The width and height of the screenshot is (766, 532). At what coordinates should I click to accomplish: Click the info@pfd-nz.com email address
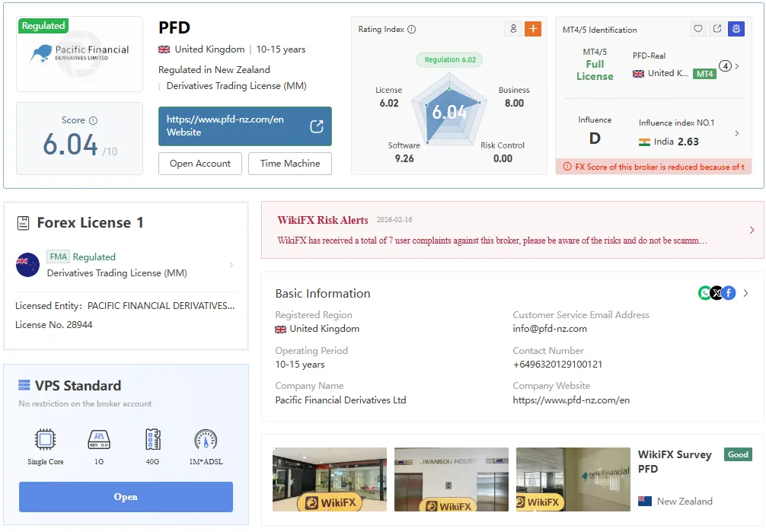tap(550, 329)
